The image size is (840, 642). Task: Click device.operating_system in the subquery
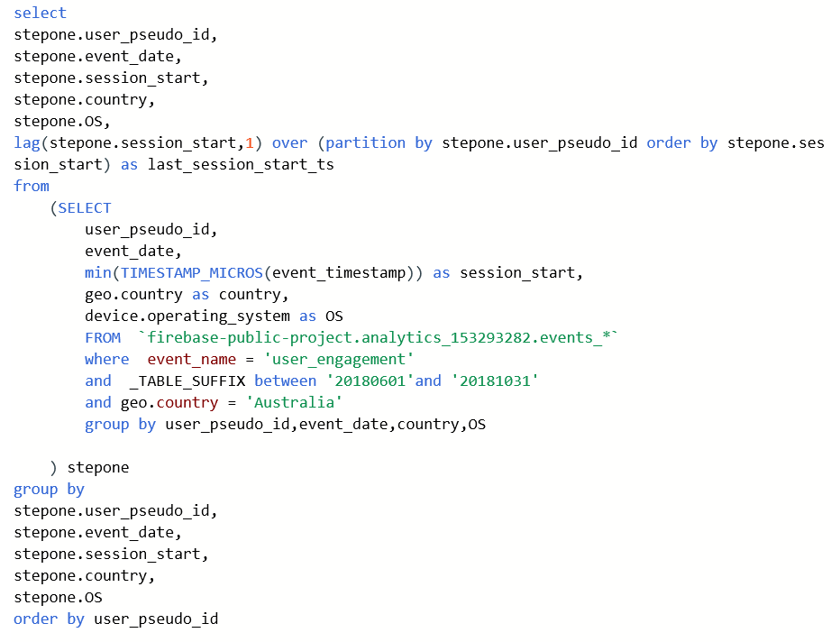point(187,316)
